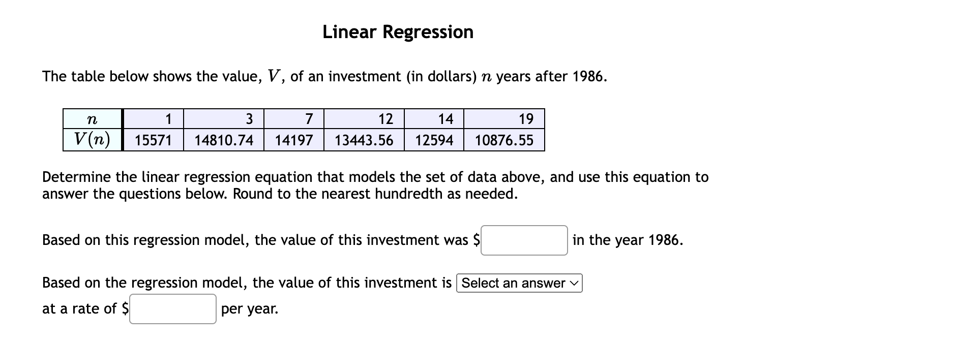Click the dropdown chevron beside Select an answer
980x343 pixels.
(574, 284)
